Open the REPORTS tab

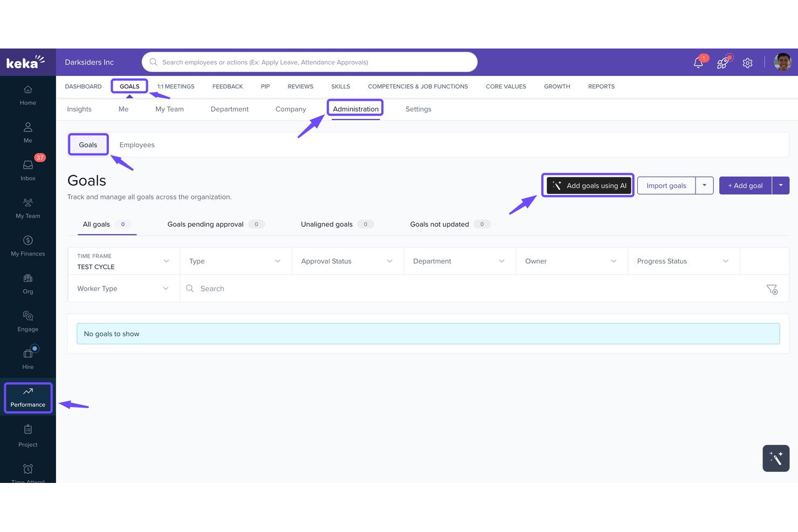point(601,86)
